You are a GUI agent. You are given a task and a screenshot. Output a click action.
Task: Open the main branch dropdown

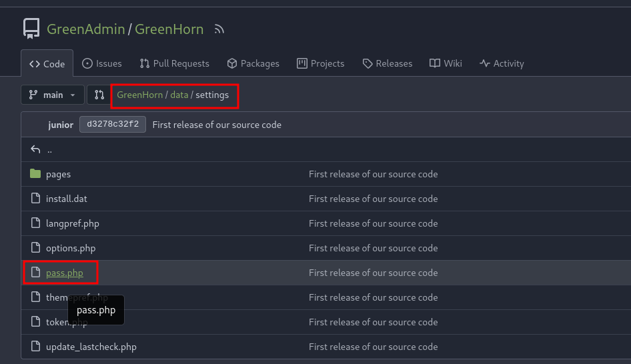[x=53, y=95]
